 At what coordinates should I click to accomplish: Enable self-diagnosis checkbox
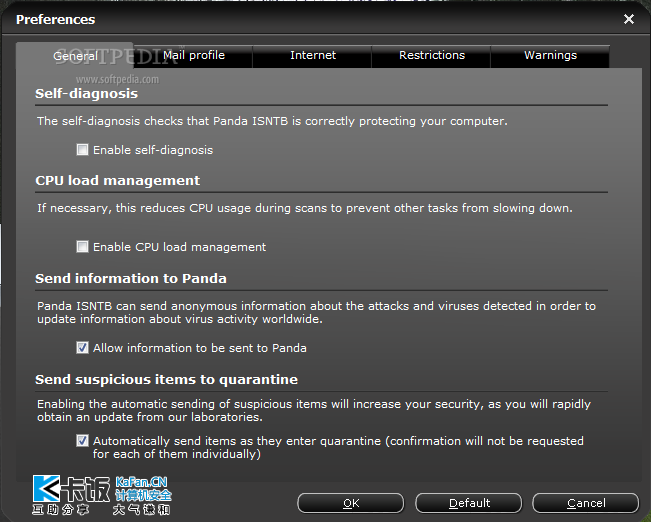[x=82, y=149]
